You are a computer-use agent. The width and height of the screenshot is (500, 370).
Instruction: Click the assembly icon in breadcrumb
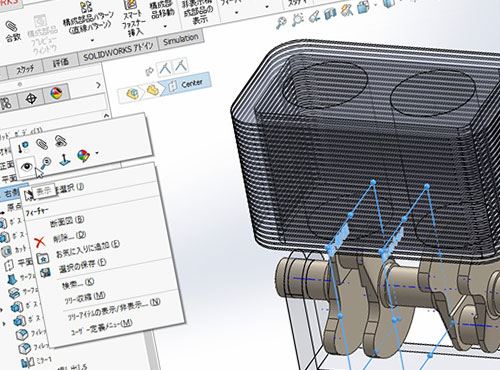coord(133,94)
